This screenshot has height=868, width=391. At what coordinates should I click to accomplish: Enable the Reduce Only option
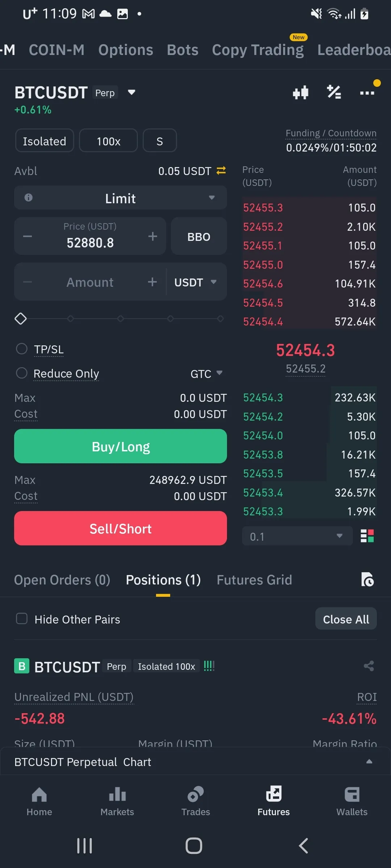(x=22, y=373)
